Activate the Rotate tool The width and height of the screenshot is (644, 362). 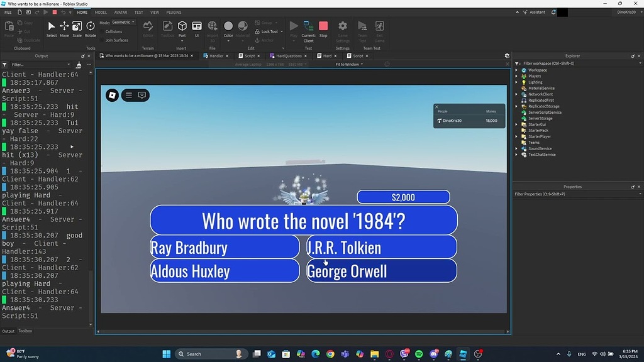pyautogui.click(x=91, y=29)
